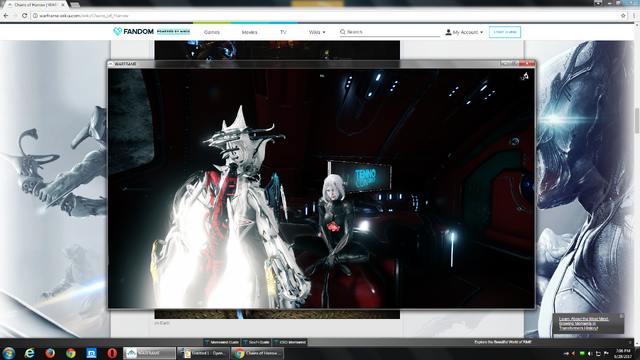Screen dimensions: 640x360
Task: Launch Internet Explorer from taskbar
Action: (29, 353)
